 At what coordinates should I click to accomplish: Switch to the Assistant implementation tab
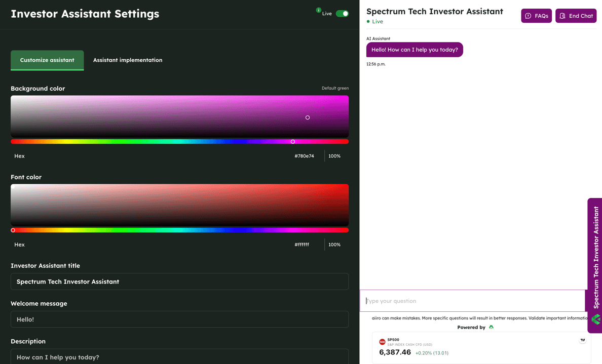coord(128,60)
